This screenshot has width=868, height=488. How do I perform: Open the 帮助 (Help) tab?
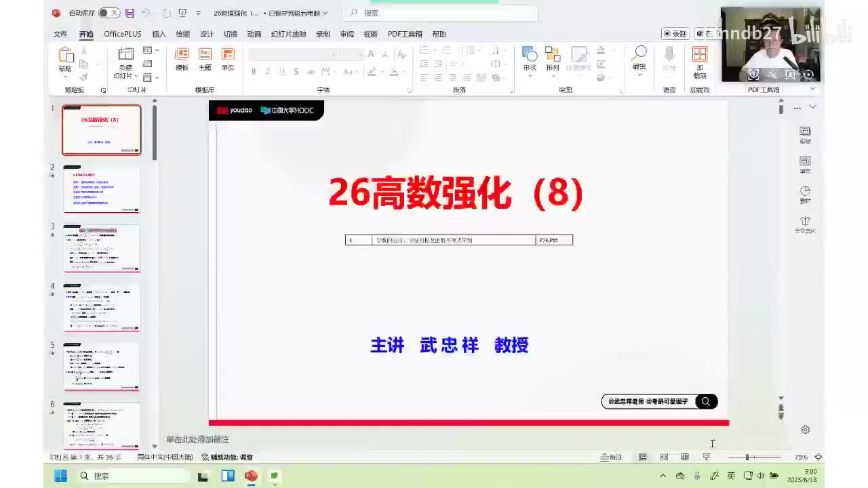click(x=439, y=34)
